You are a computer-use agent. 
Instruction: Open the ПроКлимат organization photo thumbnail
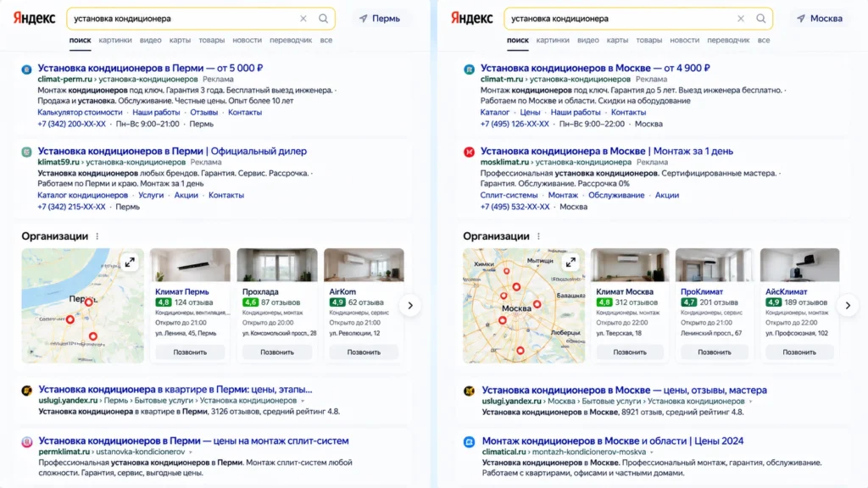coord(714,265)
